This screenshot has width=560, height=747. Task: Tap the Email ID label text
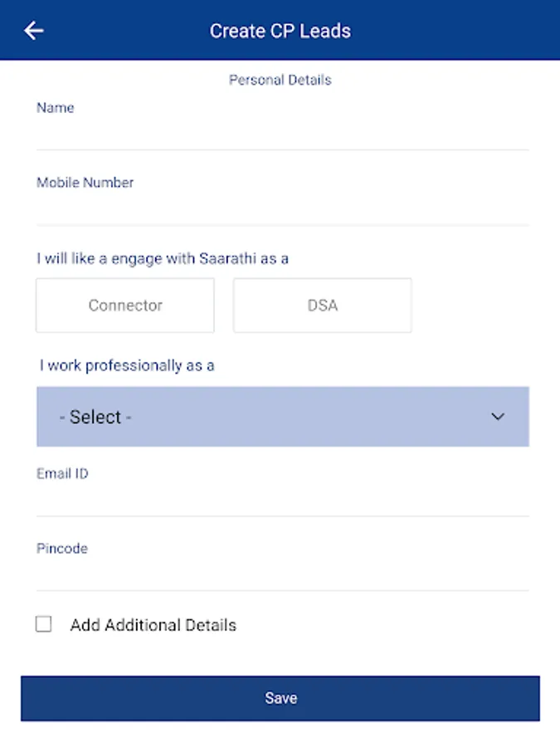click(x=62, y=474)
